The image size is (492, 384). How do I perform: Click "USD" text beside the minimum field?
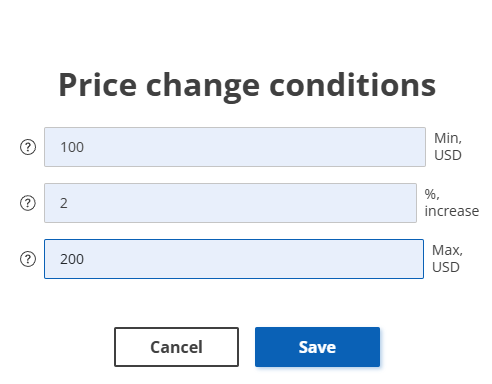(448, 155)
